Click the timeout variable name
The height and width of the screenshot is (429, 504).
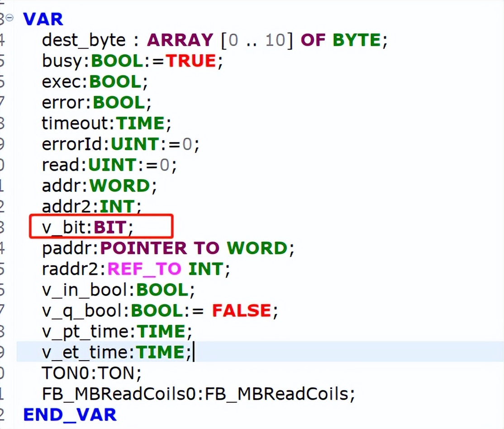point(76,123)
